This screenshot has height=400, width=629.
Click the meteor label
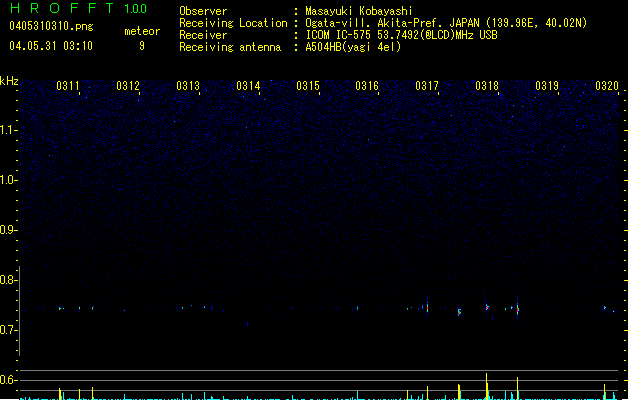click(x=142, y=31)
